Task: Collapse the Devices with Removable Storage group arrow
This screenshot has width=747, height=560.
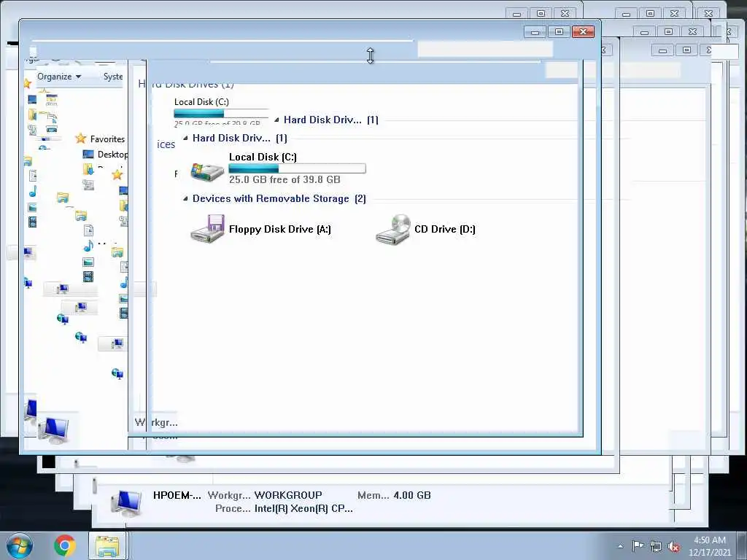Action: pyautogui.click(x=185, y=198)
